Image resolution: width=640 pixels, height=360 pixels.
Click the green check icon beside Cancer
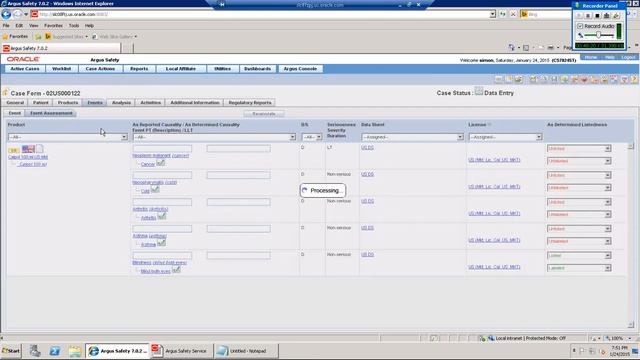pos(161,163)
